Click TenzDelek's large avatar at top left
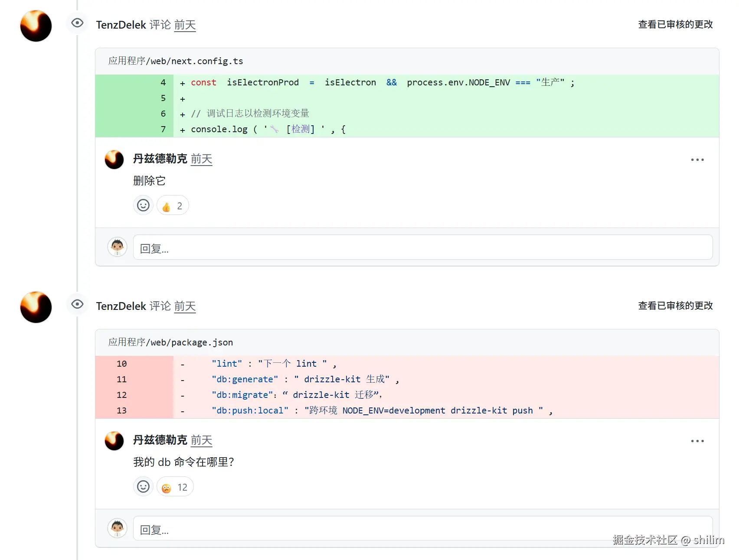This screenshot has width=739, height=560. (x=36, y=26)
